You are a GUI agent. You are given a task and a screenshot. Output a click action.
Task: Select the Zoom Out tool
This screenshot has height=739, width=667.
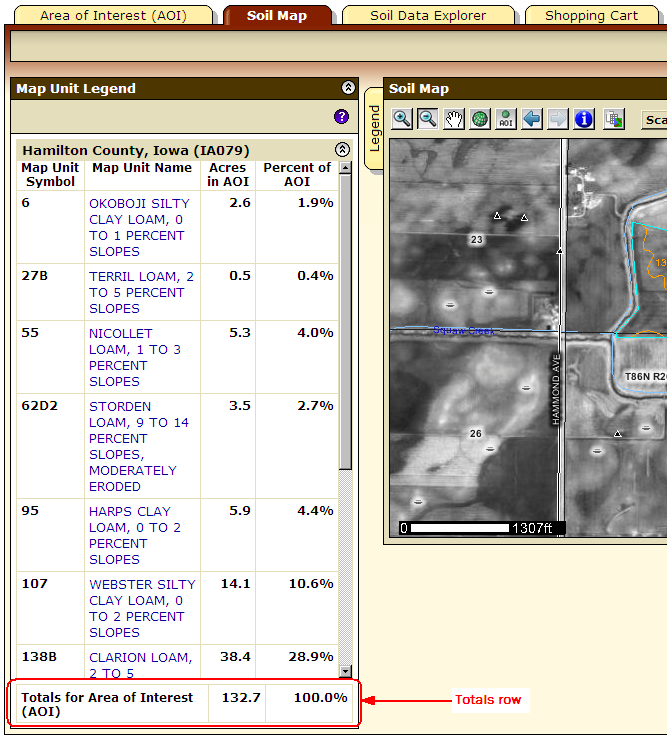pos(428,119)
